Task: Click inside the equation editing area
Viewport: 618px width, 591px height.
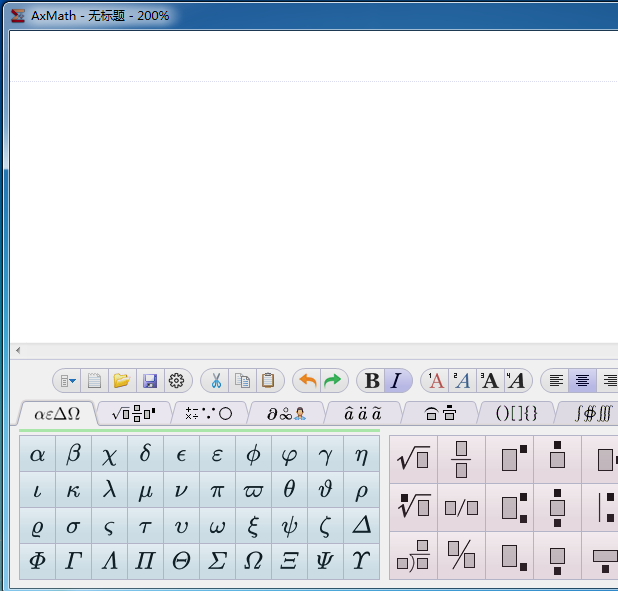Action: (314, 186)
